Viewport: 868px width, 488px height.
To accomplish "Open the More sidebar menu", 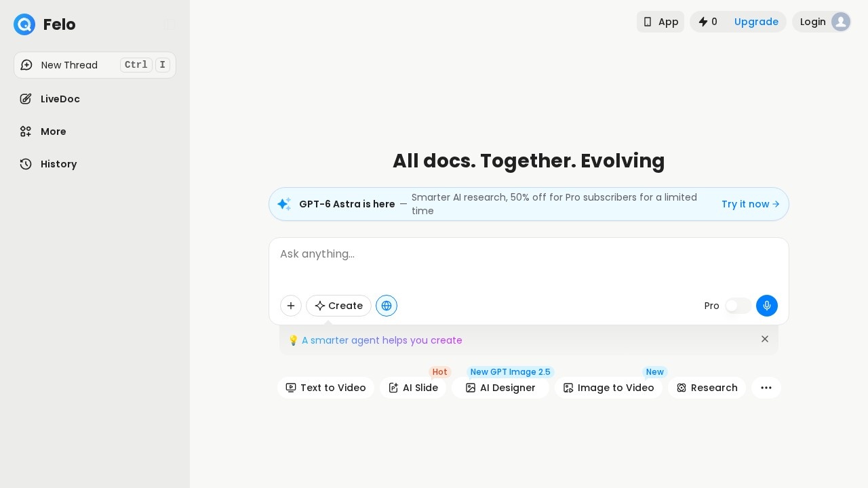I will click(95, 131).
